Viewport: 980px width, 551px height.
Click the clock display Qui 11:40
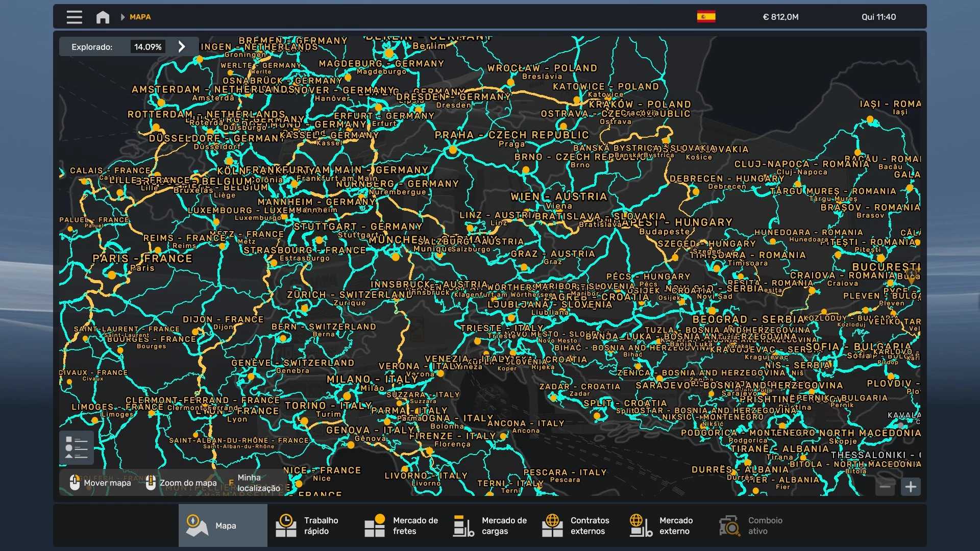(878, 17)
